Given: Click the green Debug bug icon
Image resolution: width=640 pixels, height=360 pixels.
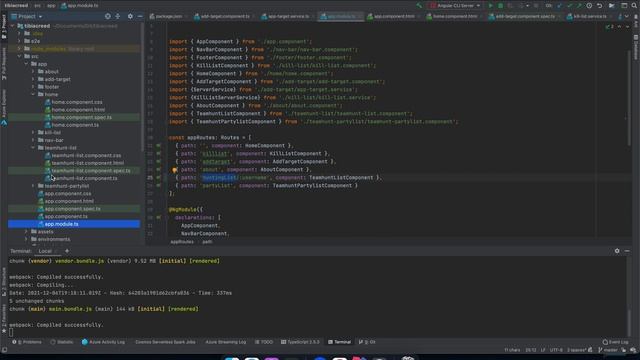Looking at the screenshot, I should 500,6.
